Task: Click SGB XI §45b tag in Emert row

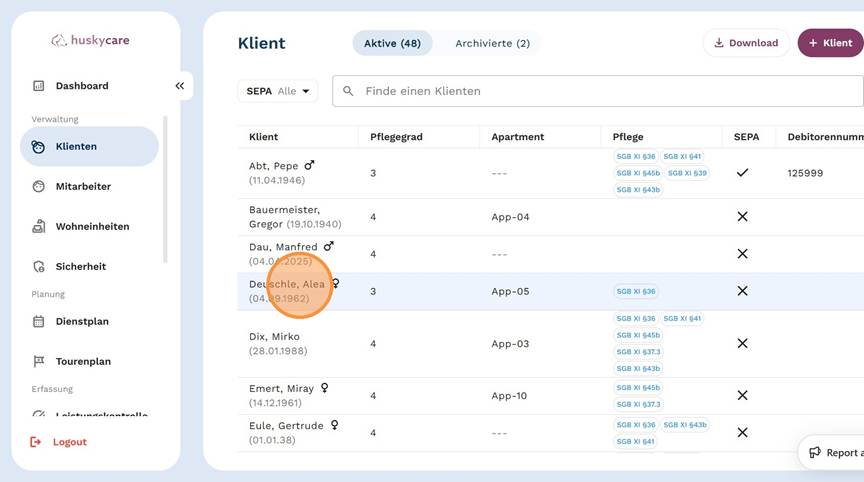Action: pyautogui.click(x=638, y=388)
